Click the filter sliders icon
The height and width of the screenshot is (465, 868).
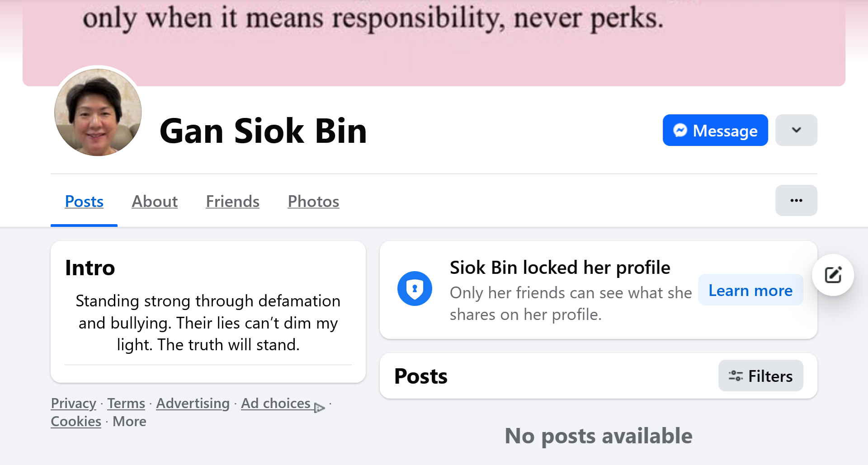pos(736,376)
